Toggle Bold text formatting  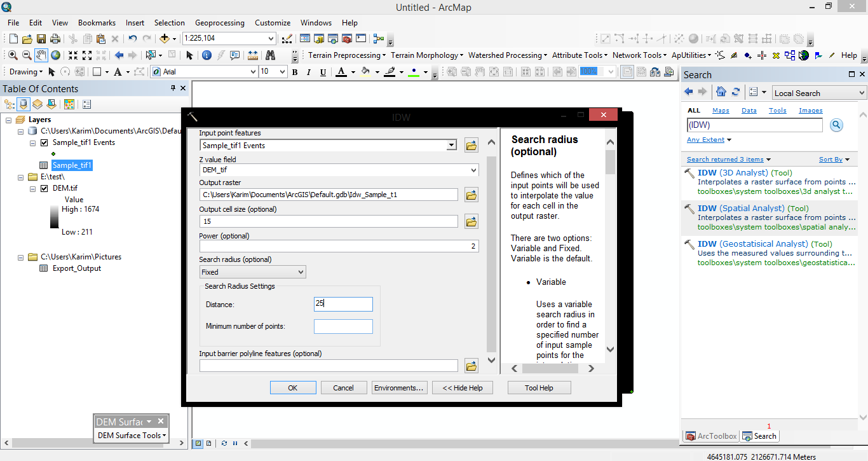tap(295, 72)
